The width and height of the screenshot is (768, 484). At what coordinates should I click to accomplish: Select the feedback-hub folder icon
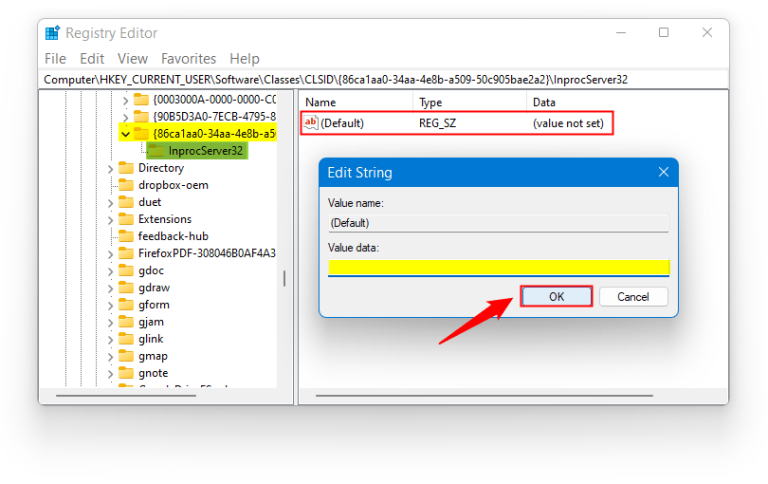coord(126,236)
